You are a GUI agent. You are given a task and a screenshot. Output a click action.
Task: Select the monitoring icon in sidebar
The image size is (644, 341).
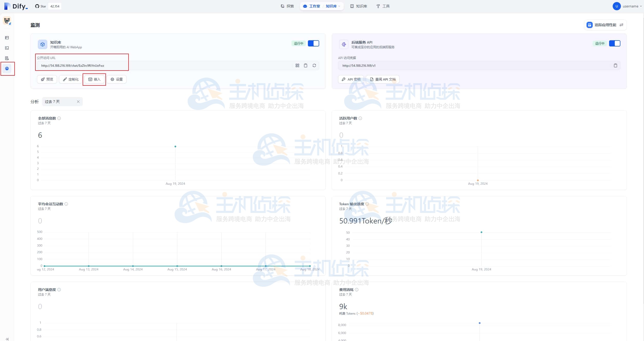7,69
